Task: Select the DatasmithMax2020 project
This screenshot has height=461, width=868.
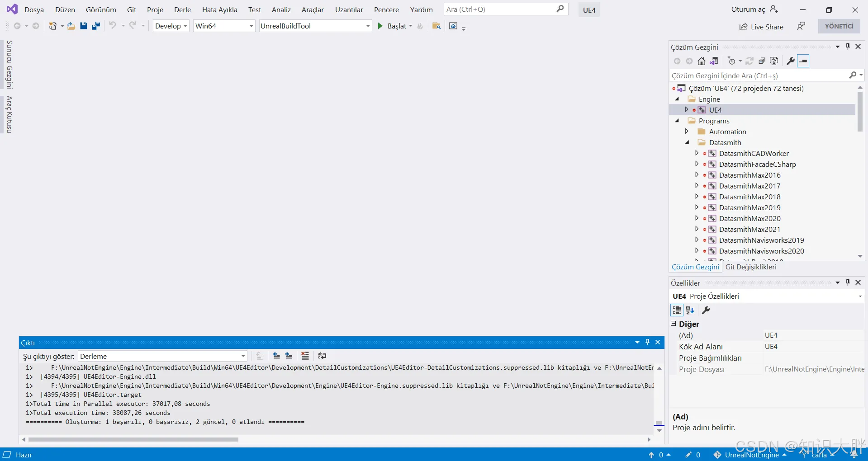Action: point(749,218)
